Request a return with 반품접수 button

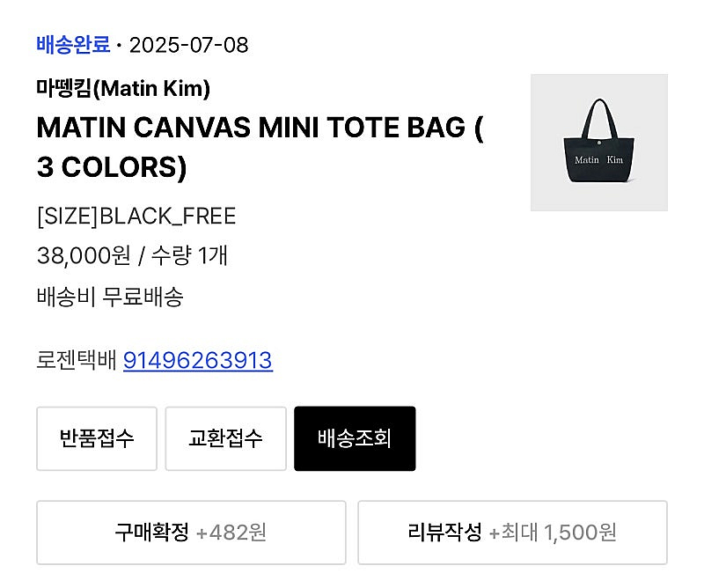click(97, 439)
